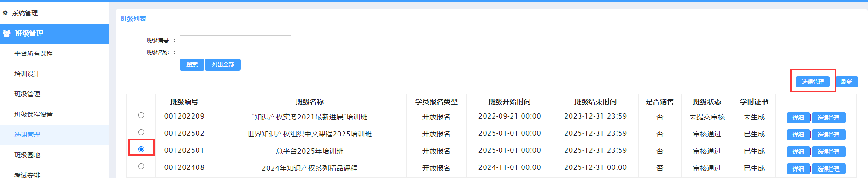Click class name 总平台2025年培训班
The height and width of the screenshot is (178, 868).
pyautogui.click(x=309, y=151)
